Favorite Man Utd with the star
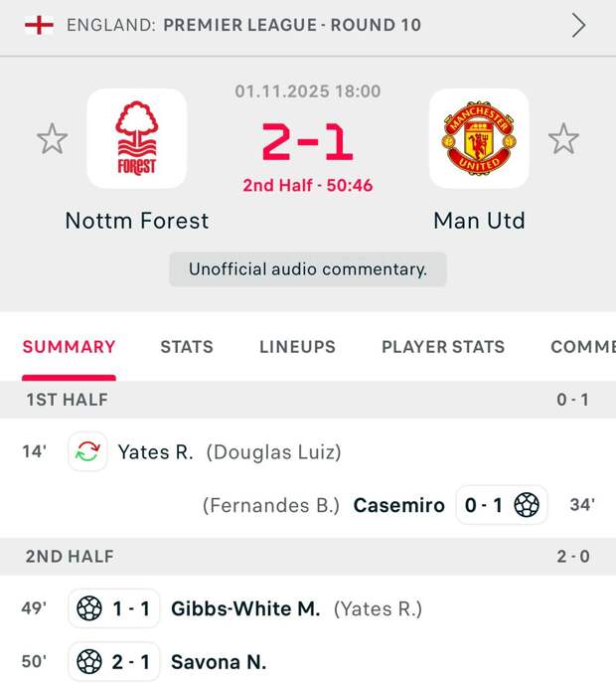The width and height of the screenshot is (616, 683). tap(563, 139)
